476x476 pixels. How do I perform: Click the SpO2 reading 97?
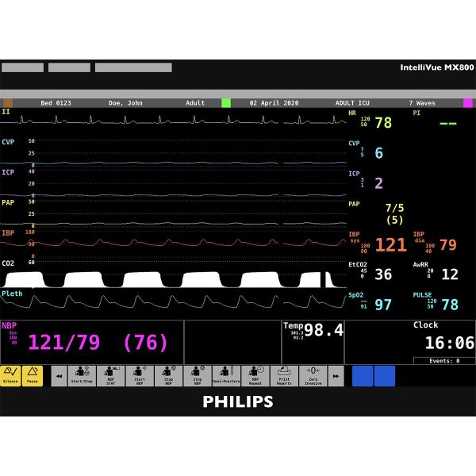383,305
